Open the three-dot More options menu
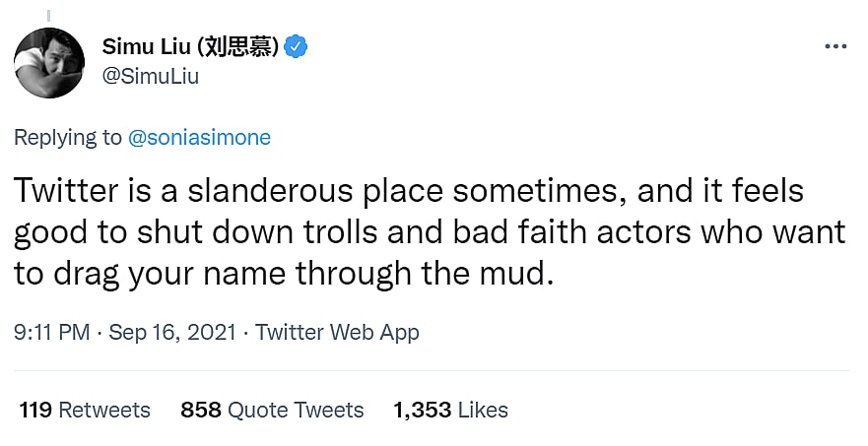 835,46
